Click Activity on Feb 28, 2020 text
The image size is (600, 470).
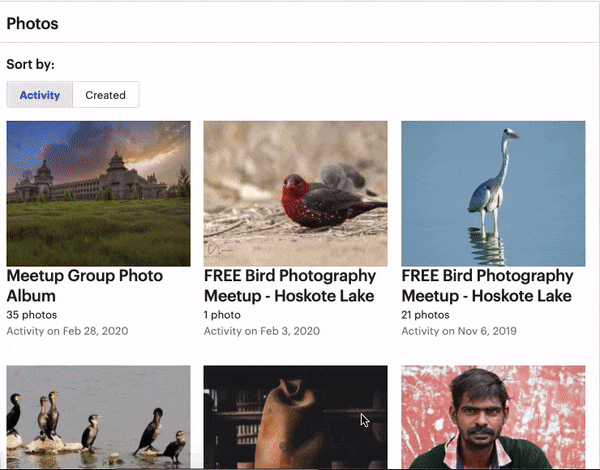tap(67, 331)
